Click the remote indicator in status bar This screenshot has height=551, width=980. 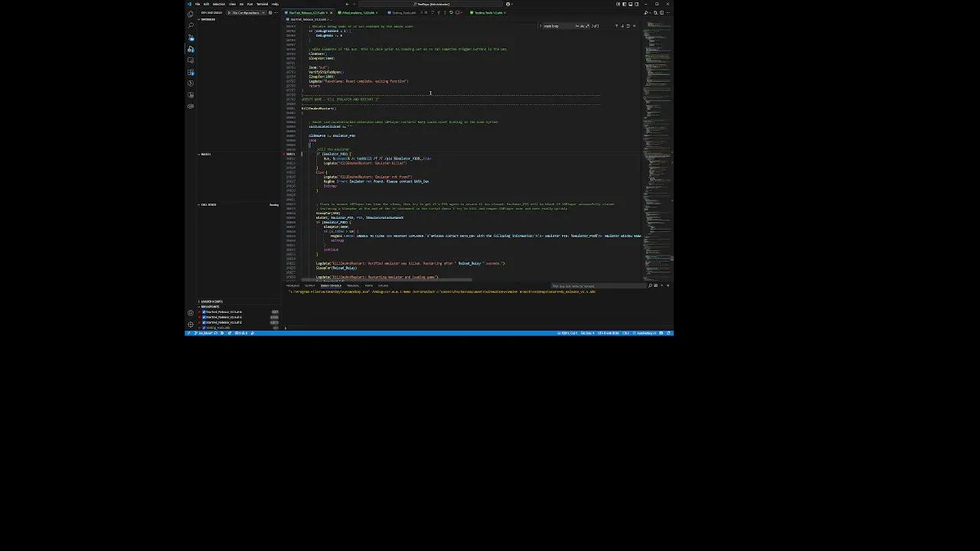[189, 333]
